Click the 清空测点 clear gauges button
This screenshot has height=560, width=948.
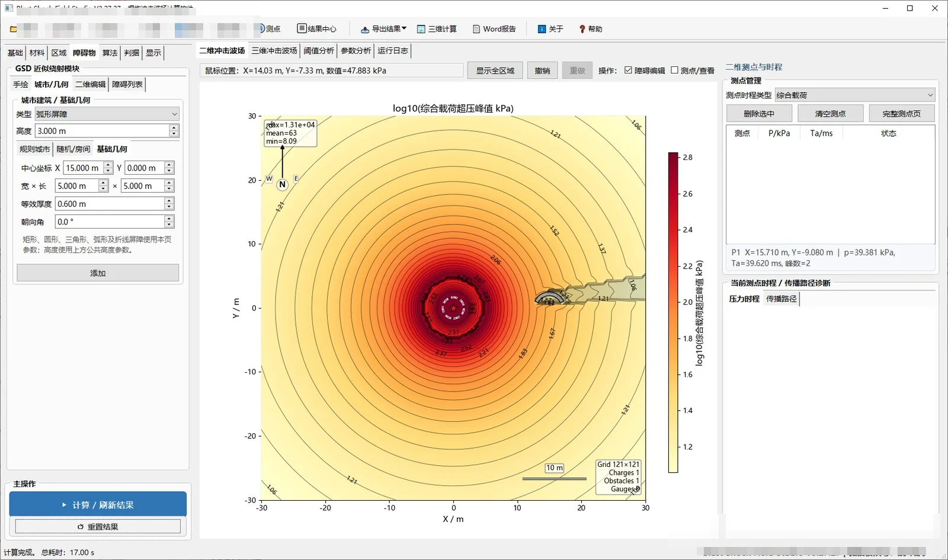click(830, 113)
